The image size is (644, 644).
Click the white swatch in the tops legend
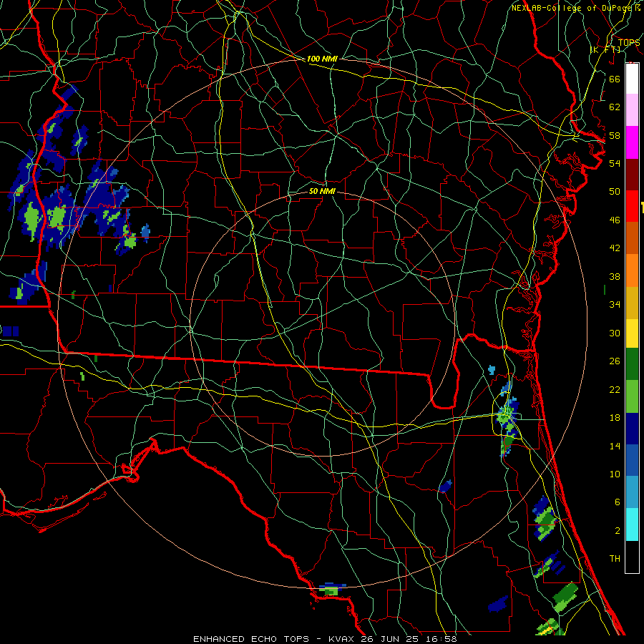[x=632, y=79]
